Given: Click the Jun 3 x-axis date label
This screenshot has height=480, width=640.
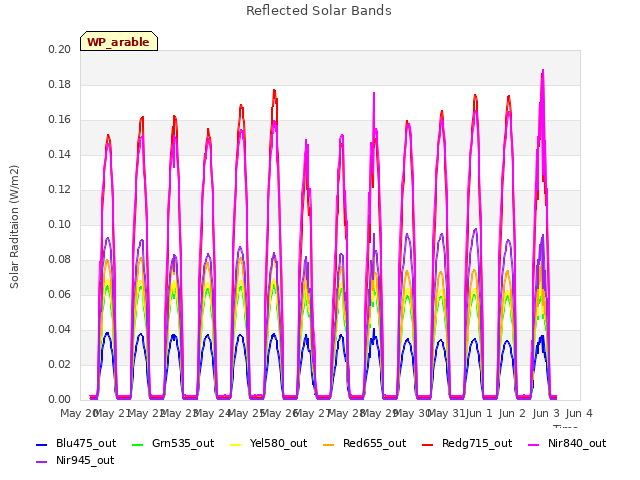Looking at the screenshot, I should (x=546, y=413).
